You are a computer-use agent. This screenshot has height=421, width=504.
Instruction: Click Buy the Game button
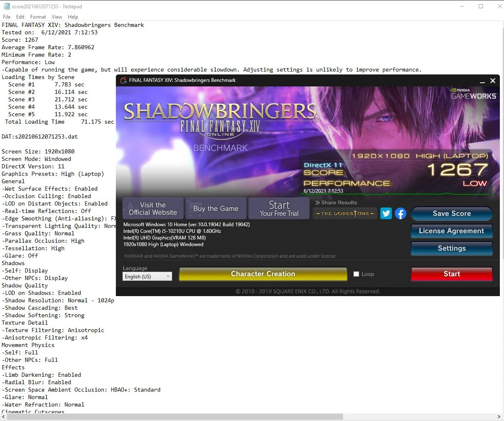pos(216,208)
